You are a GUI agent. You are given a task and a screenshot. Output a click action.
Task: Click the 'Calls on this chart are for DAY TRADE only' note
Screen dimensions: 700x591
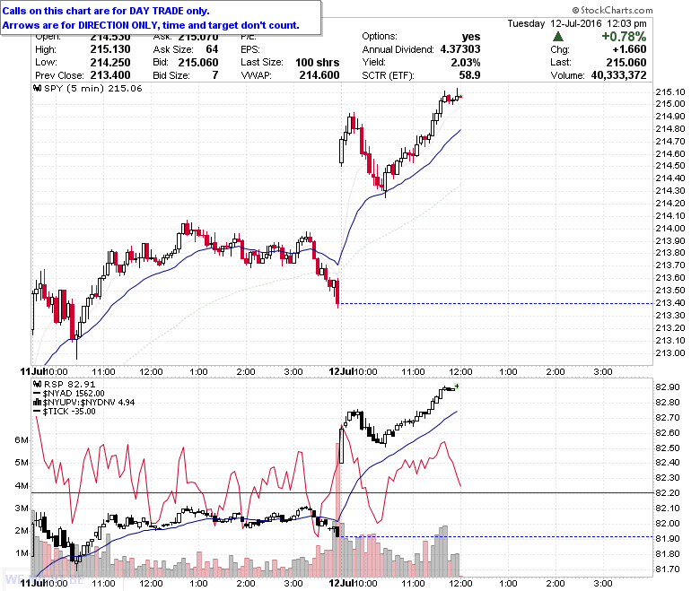[x=106, y=11]
